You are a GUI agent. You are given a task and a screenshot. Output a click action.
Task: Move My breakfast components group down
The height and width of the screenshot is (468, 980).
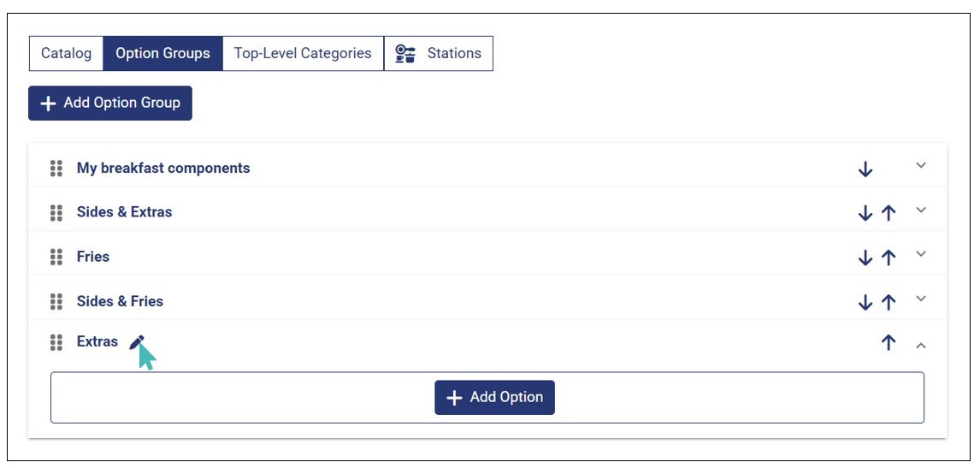coord(865,169)
